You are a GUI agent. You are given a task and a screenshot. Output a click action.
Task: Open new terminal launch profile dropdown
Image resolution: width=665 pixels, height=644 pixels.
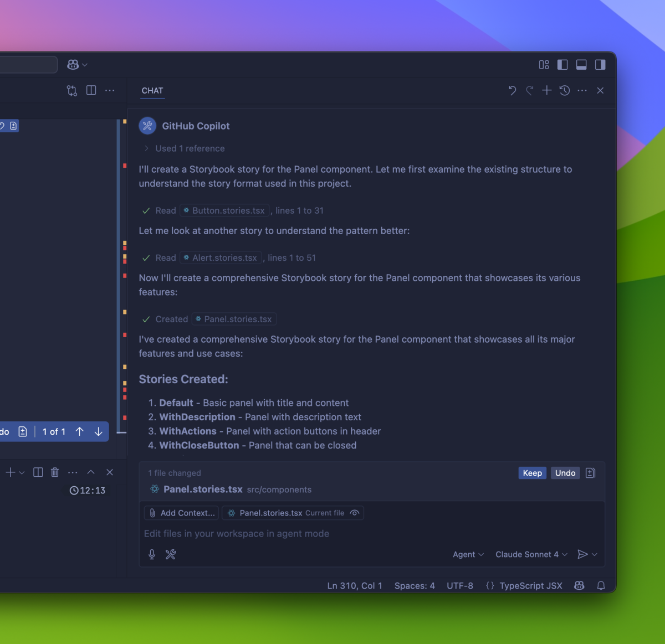(x=22, y=472)
